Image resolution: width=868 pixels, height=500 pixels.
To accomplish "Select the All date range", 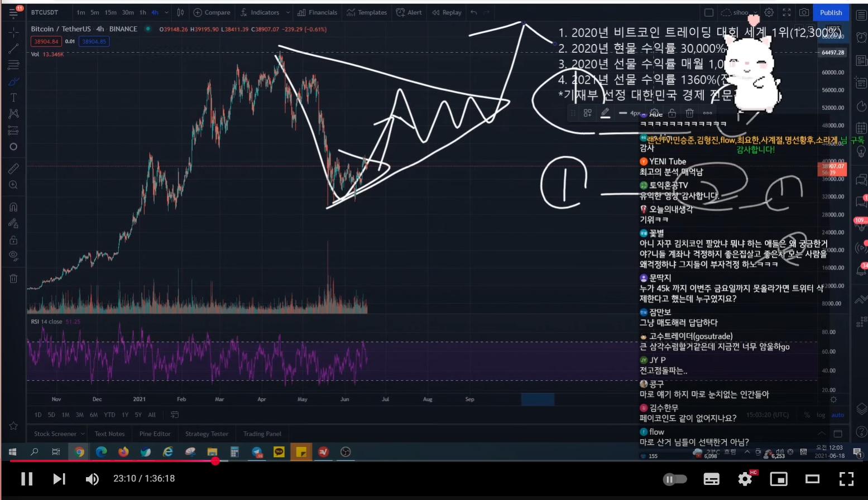I will click(152, 415).
